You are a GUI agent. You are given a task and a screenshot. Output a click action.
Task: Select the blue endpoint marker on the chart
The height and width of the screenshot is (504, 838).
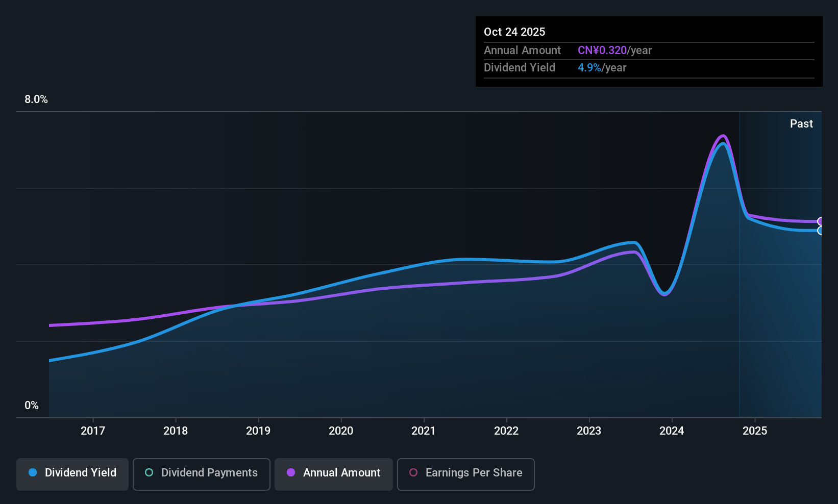[x=821, y=231]
